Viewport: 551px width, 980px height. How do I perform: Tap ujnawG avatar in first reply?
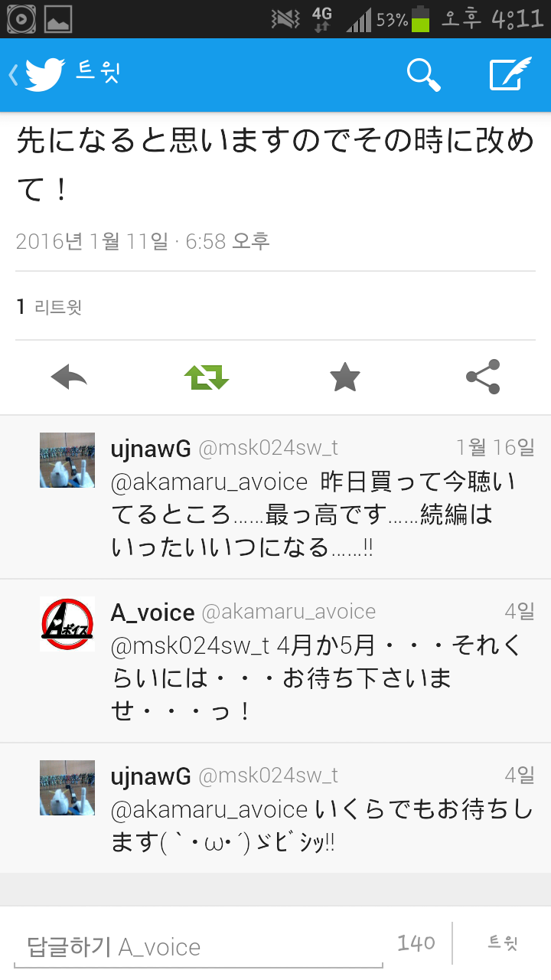tap(67, 460)
